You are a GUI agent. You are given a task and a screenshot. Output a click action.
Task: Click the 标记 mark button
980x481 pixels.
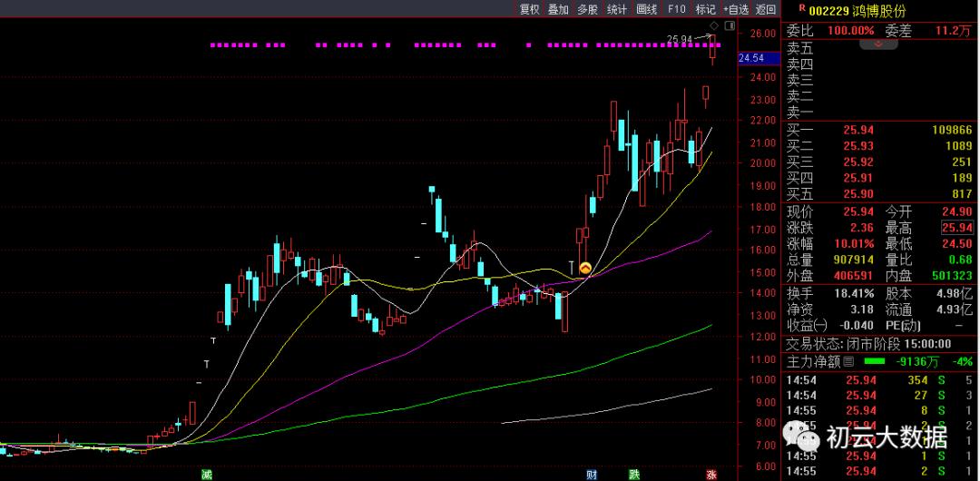pos(706,9)
